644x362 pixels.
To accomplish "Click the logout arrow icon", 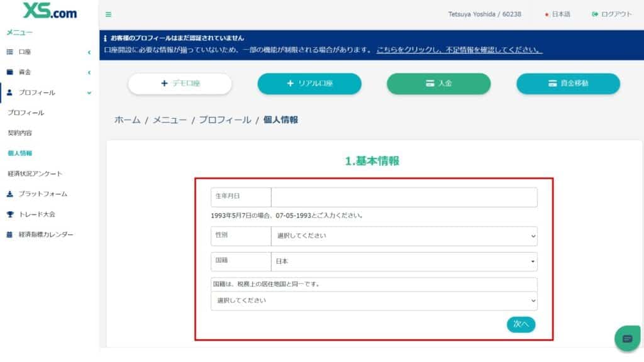I will (595, 14).
